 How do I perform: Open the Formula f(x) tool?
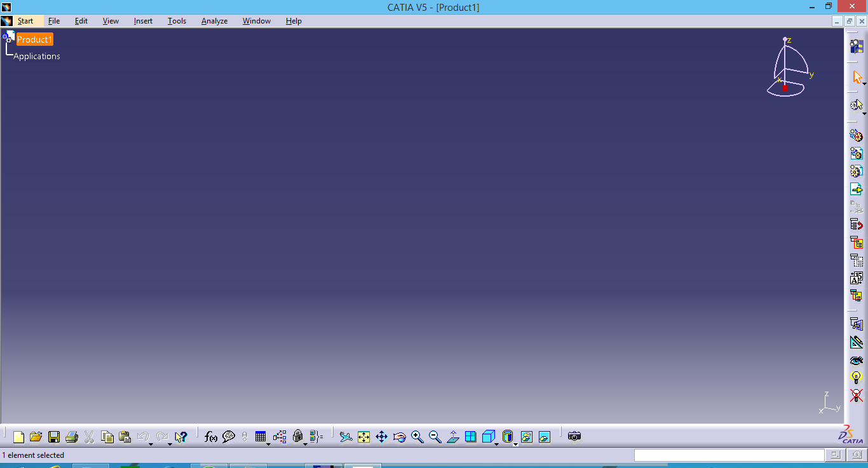[x=211, y=437]
